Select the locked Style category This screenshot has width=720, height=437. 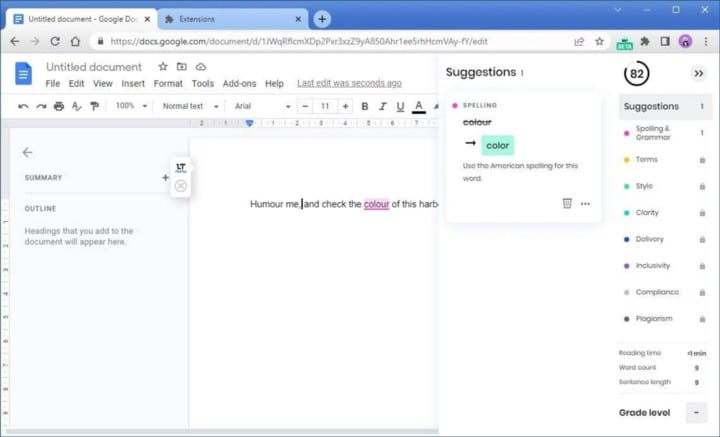[665, 186]
